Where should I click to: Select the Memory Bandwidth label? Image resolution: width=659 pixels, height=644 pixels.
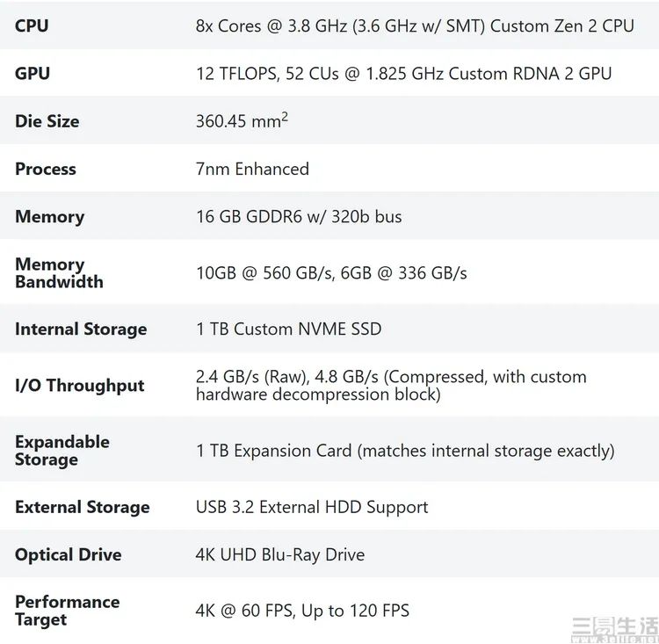coord(59,273)
